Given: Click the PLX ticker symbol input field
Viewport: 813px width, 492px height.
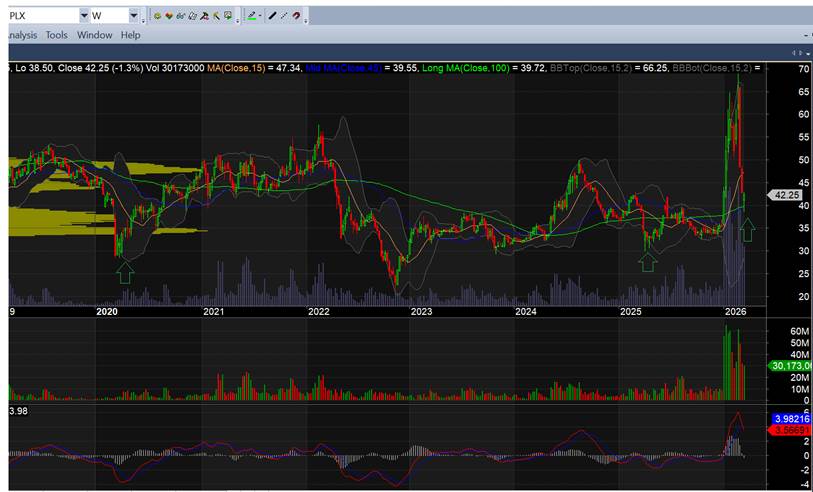Looking at the screenshot, I should tap(40, 16).
